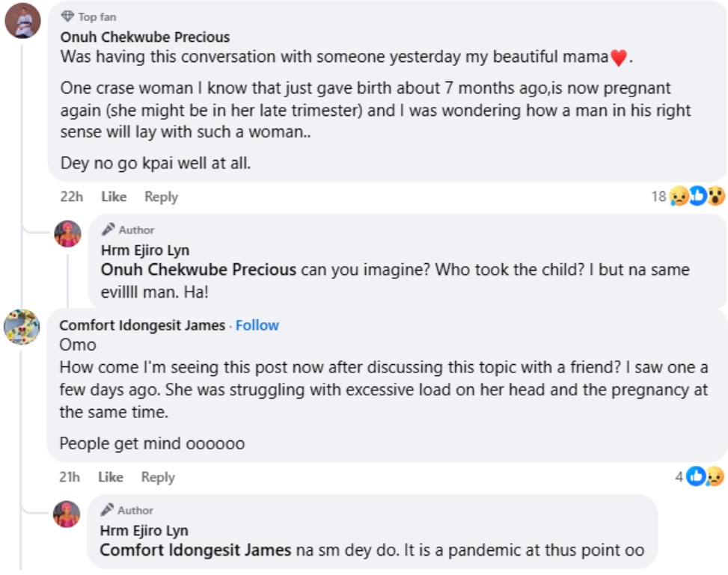This screenshot has height=575, width=728.
Task: Click Hrm Ejiro Lyn's avatar in first reply
Action: 67,234
